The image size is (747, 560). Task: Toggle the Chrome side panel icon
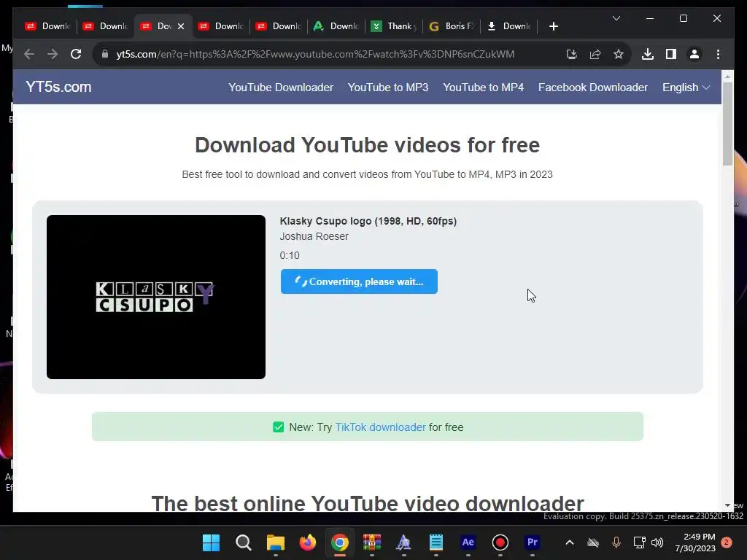point(671,54)
